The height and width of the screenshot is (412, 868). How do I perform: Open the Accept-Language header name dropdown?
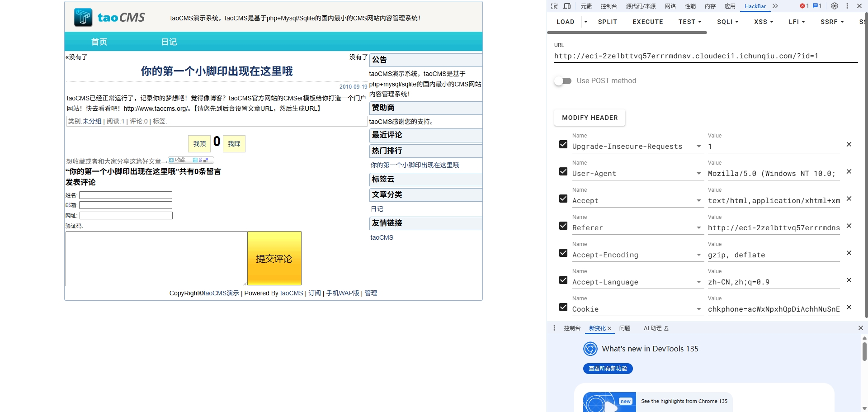tap(699, 282)
